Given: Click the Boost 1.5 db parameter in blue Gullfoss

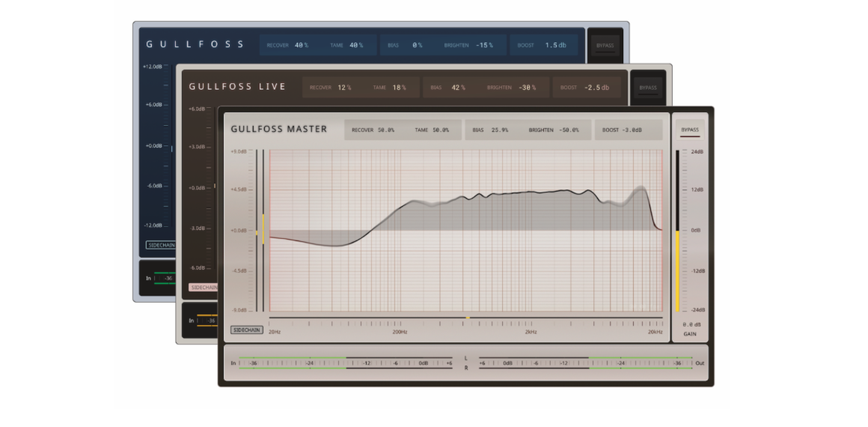Looking at the screenshot, I should click(555, 46).
